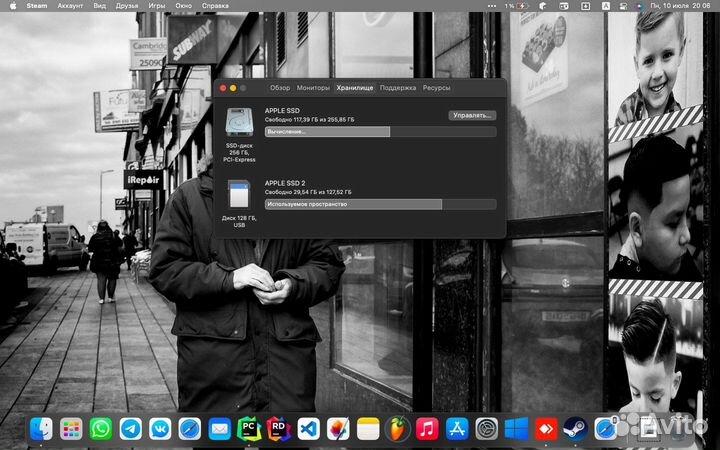Viewport: 720px width, 450px height.
Task: Open Launchpad in the dock
Action: click(71, 429)
